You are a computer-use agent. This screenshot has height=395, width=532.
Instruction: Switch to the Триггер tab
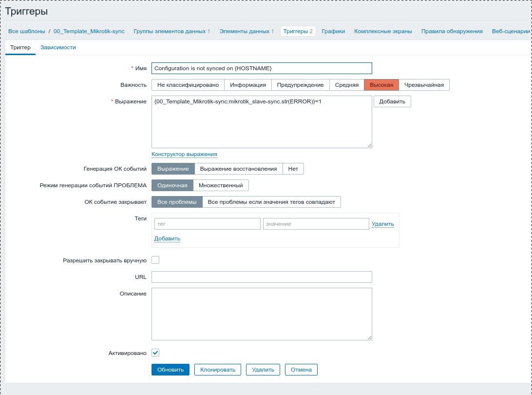click(20, 48)
